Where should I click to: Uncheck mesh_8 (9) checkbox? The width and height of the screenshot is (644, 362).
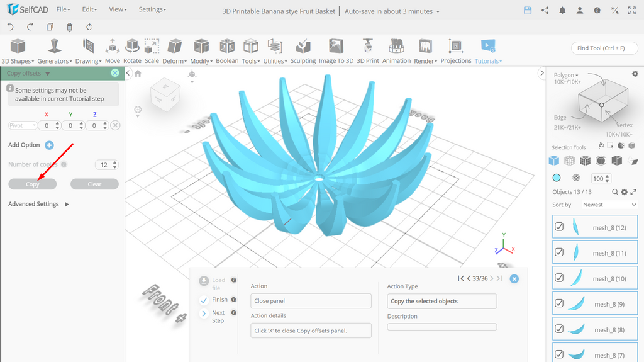pos(559,303)
